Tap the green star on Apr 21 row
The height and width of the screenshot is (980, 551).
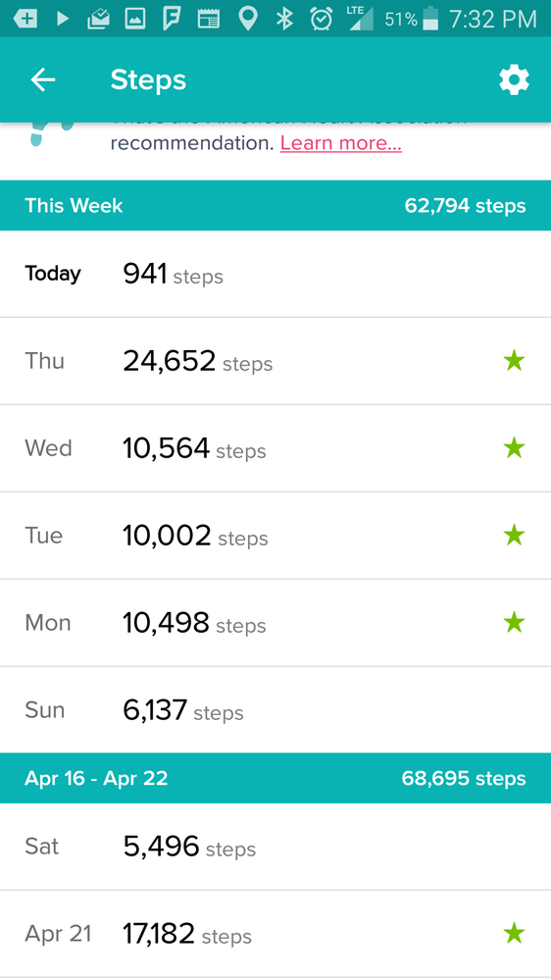click(x=514, y=934)
